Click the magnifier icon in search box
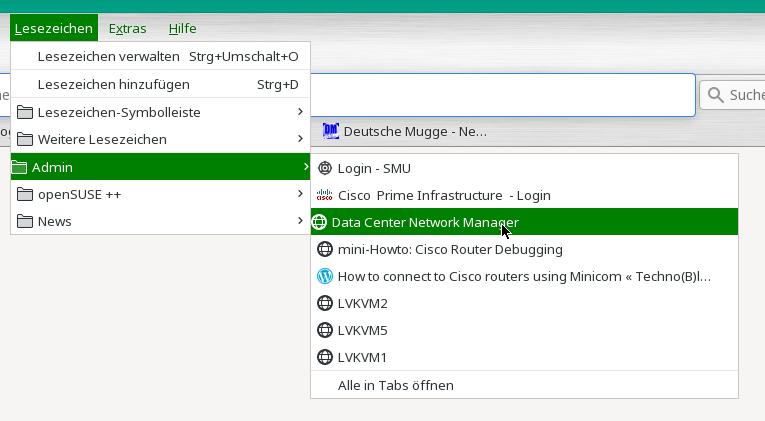 click(716, 95)
